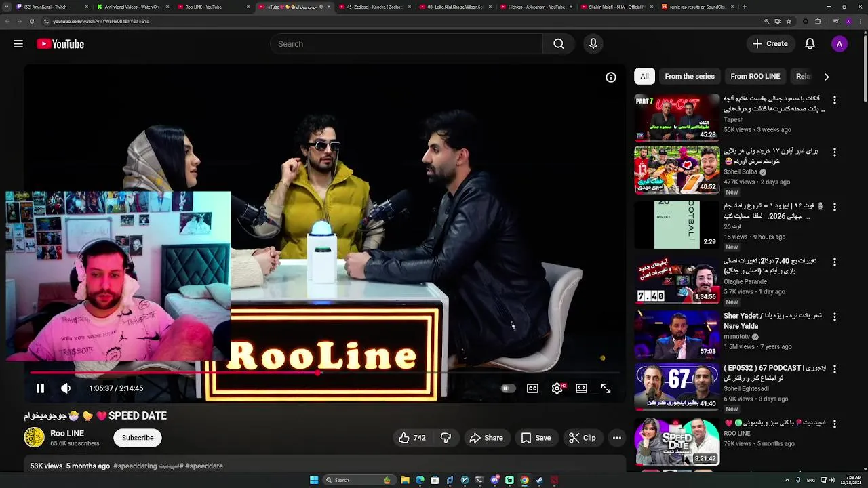
Task: Bookmark this page with the star
Action: (x=788, y=21)
